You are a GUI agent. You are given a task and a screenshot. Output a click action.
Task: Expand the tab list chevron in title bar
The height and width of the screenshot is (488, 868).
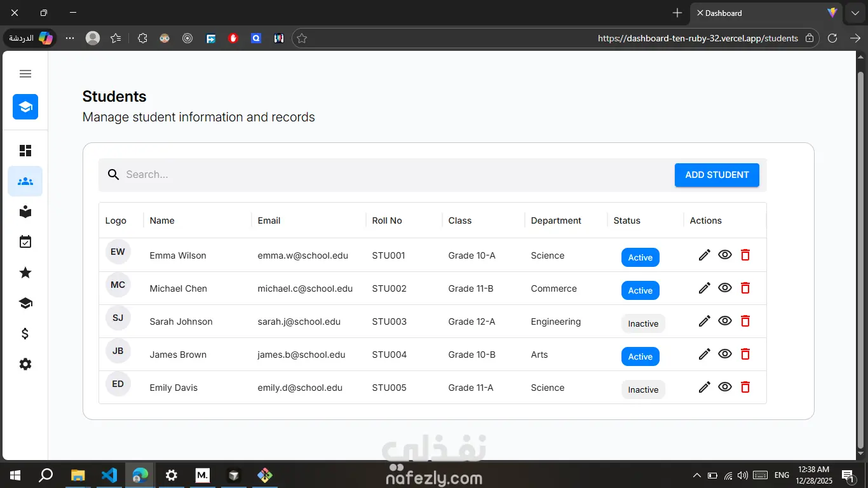pos(855,13)
